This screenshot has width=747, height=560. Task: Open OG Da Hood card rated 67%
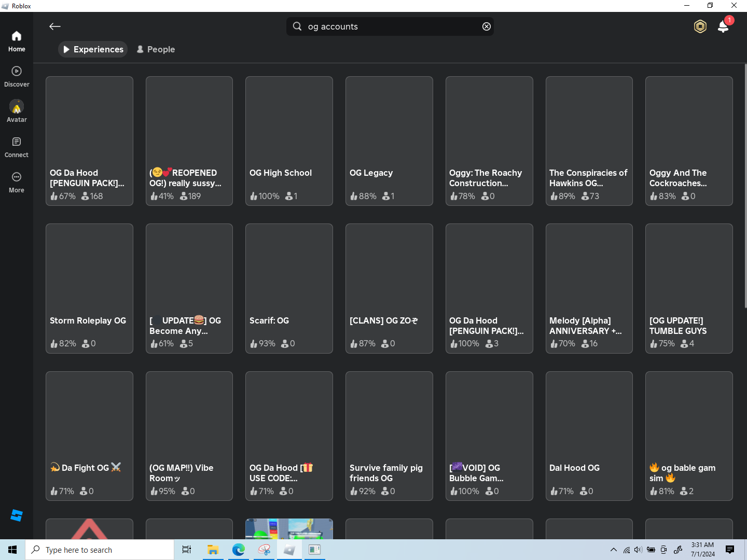click(x=89, y=141)
